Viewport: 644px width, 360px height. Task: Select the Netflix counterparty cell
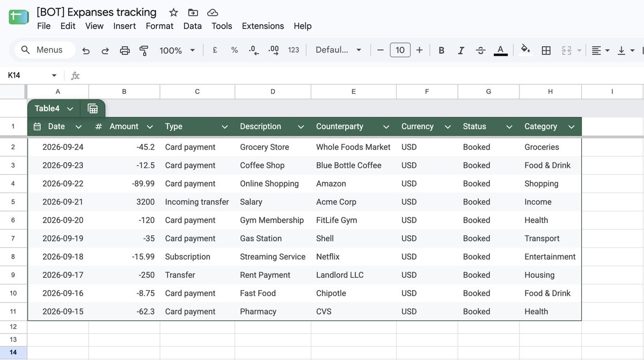click(353, 257)
